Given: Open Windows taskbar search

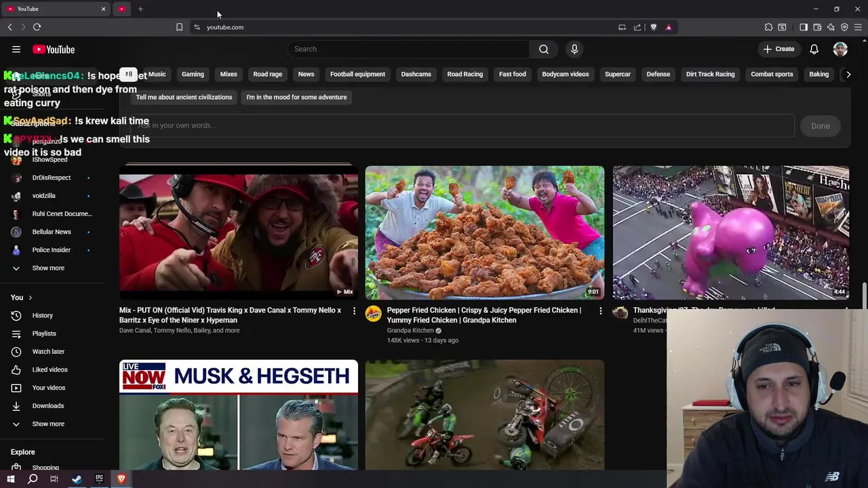Looking at the screenshot, I should click(x=33, y=479).
